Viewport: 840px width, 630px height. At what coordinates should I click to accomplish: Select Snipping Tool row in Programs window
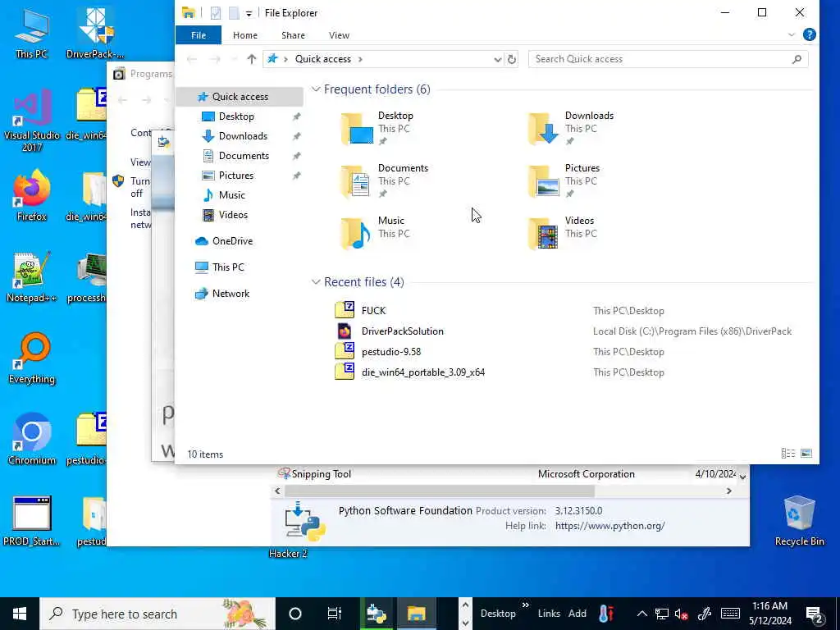pyautogui.click(x=505, y=474)
